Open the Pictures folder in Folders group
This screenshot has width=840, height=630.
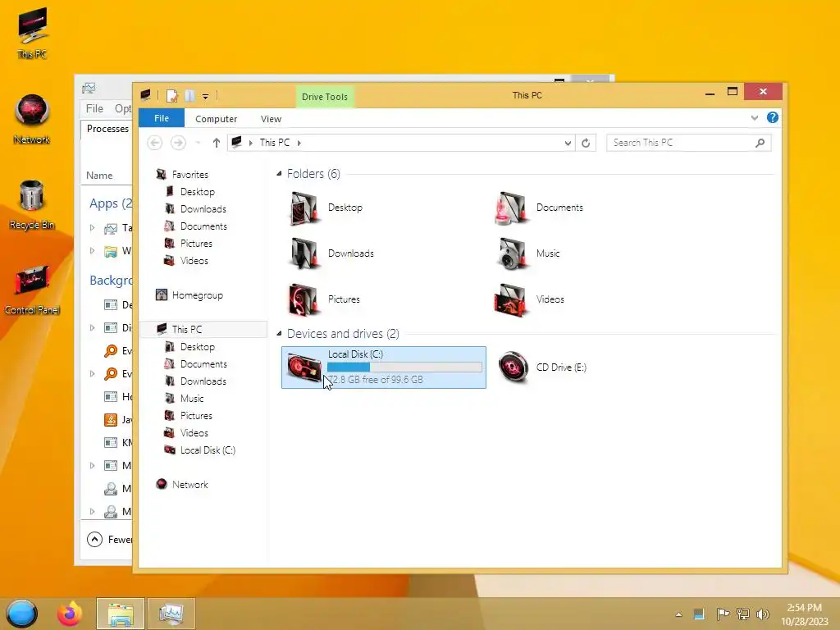(x=324, y=299)
